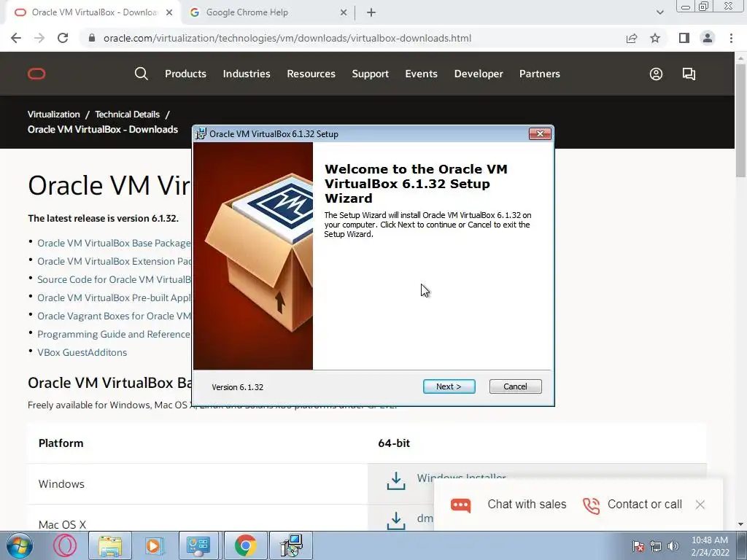
Task: Open Oracle VM VirtualBox Extension Pack link
Action: pos(114,262)
